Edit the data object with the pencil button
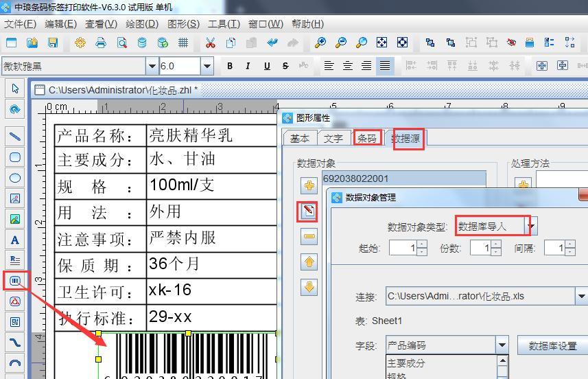Viewport: 588px width, 379px height. coord(309,211)
